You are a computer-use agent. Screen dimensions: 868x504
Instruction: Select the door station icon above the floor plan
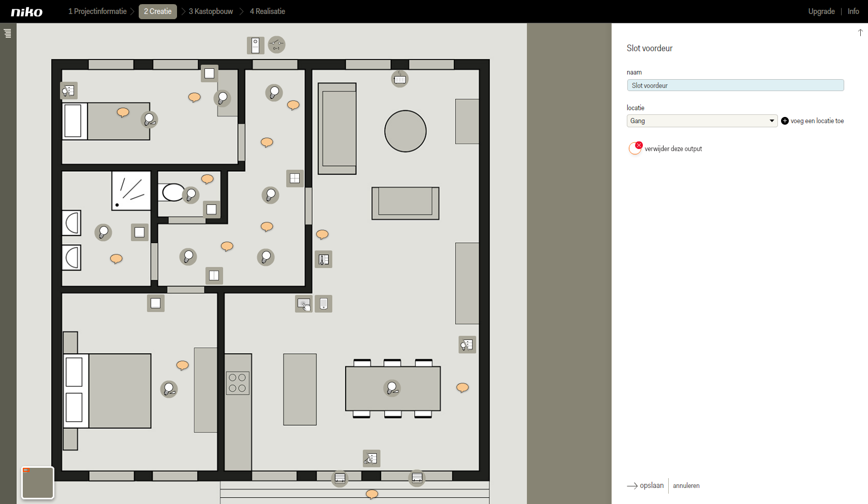click(x=255, y=46)
